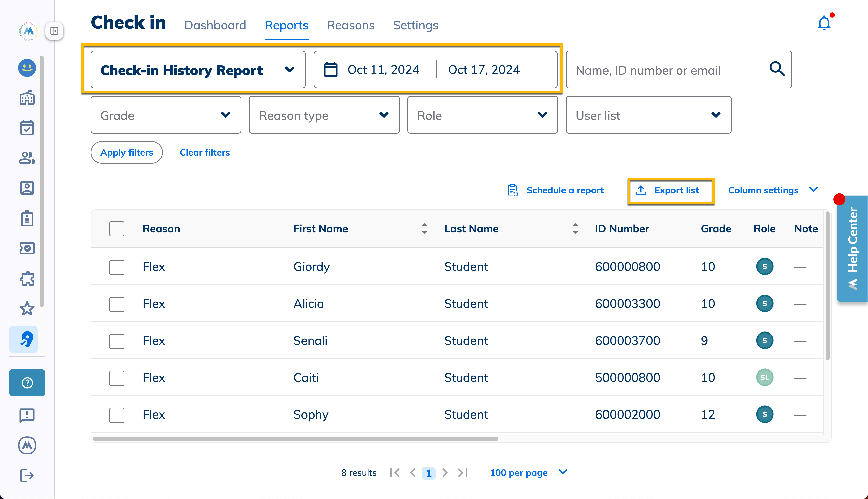Screen dimensions: 868x499
Task: Open the feedback exclamation bubble icon
Action: click(x=27, y=415)
